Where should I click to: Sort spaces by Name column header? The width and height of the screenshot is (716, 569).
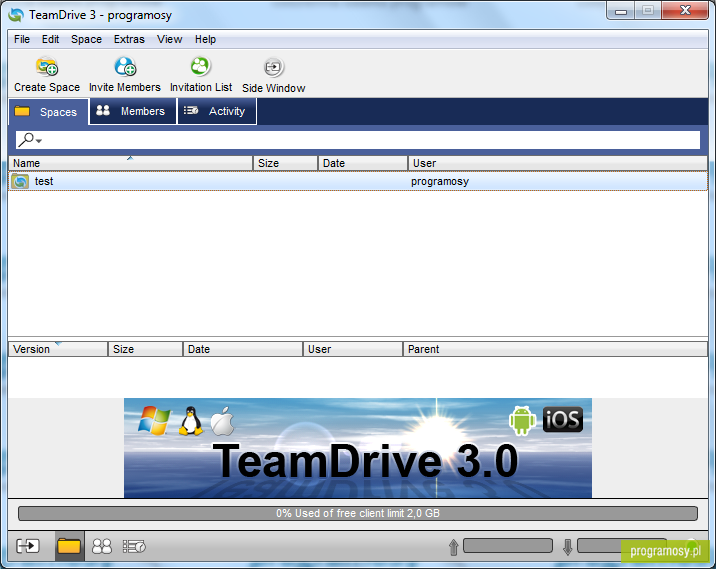click(131, 163)
